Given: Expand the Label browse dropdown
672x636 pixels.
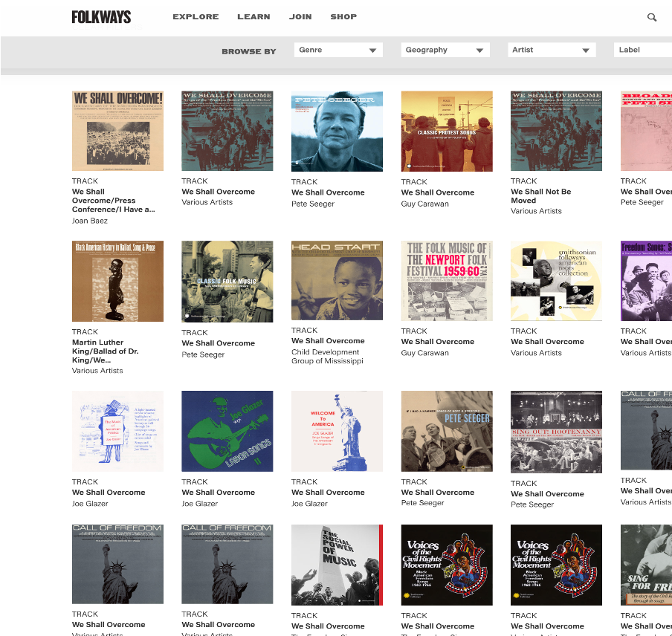Looking at the screenshot, I should point(643,50).
